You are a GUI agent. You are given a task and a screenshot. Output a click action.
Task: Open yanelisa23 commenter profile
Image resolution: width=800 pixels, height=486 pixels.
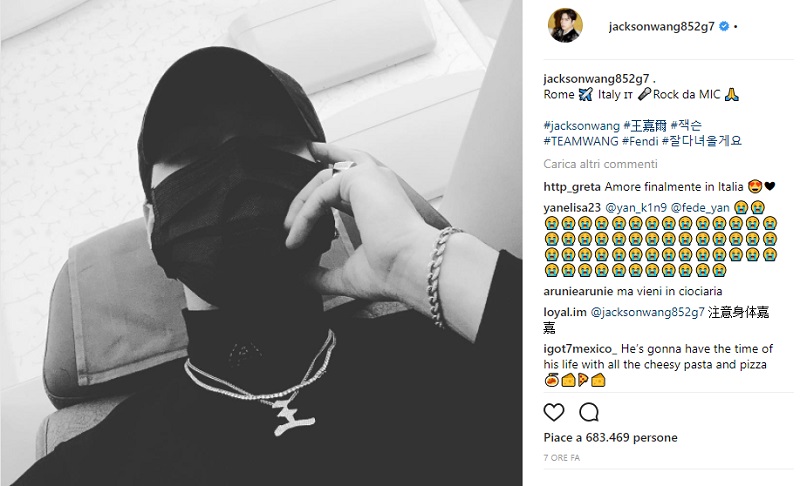[572, 208]
